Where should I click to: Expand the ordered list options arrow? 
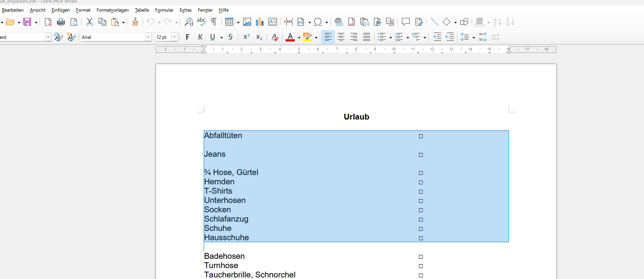[408, 38]
